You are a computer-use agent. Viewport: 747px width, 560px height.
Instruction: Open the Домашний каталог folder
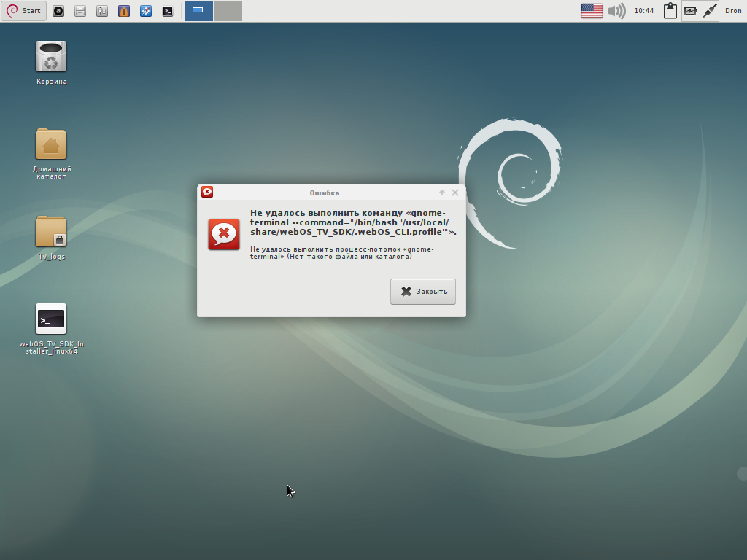pyautogui.click(x=51, y=144)
